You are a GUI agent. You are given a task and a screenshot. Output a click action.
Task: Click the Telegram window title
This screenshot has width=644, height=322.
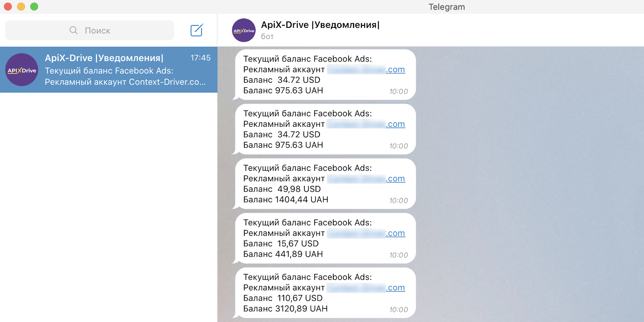point(446,7)
